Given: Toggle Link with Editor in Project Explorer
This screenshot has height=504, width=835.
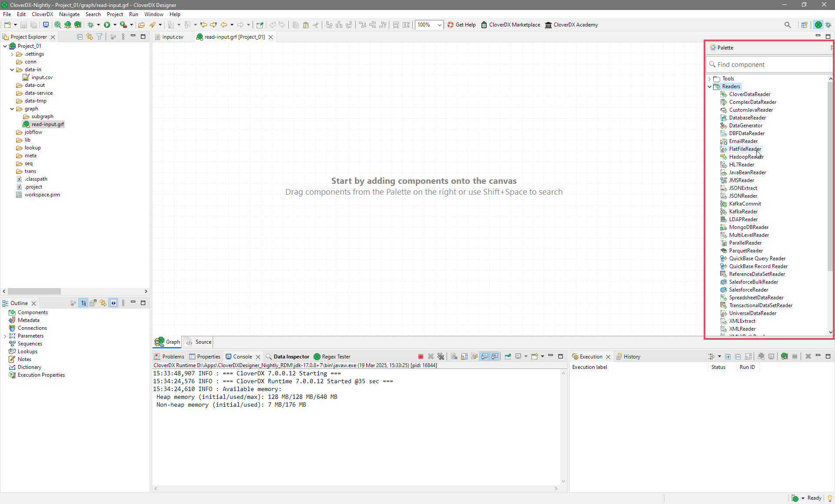Looking at the screenshot, I should [x=90, y=37].
